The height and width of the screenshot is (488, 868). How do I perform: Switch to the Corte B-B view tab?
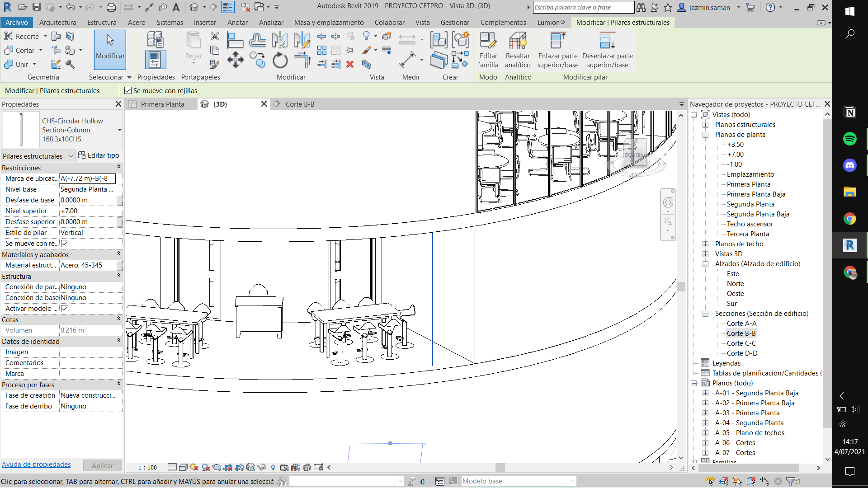[299, 104]
